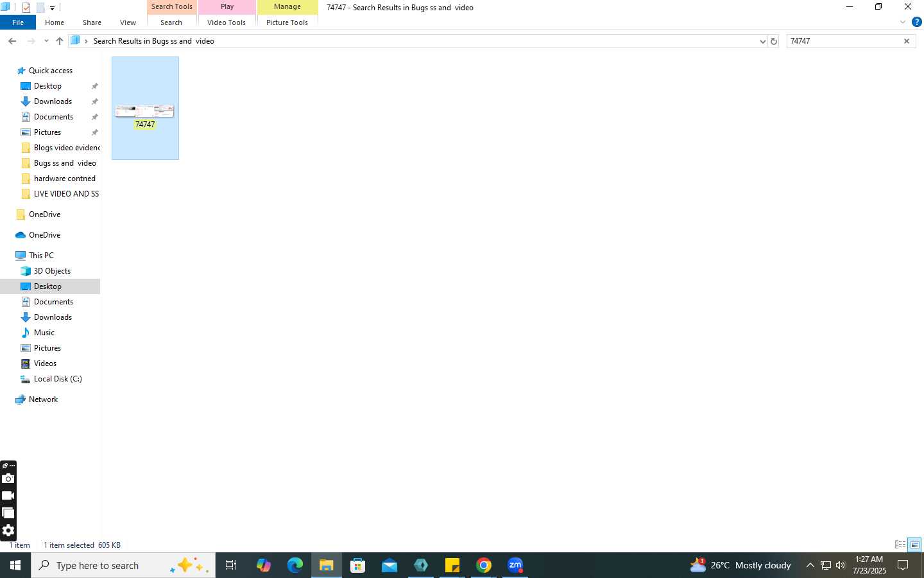Image resolution: width=924 pixels, height=578 pixels.
Task: Select the OneDrive cloud entry
Action: point(44,235)
